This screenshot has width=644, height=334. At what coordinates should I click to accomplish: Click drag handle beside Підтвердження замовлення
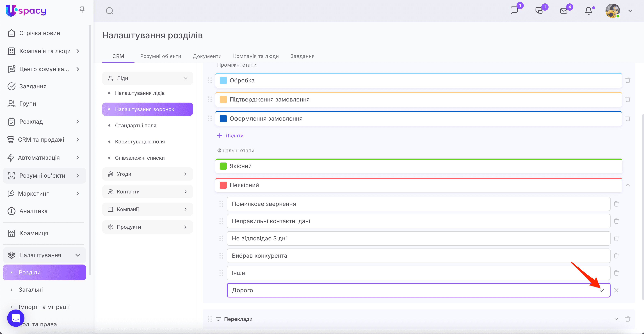pyautogui.click(x=210, y=100)
